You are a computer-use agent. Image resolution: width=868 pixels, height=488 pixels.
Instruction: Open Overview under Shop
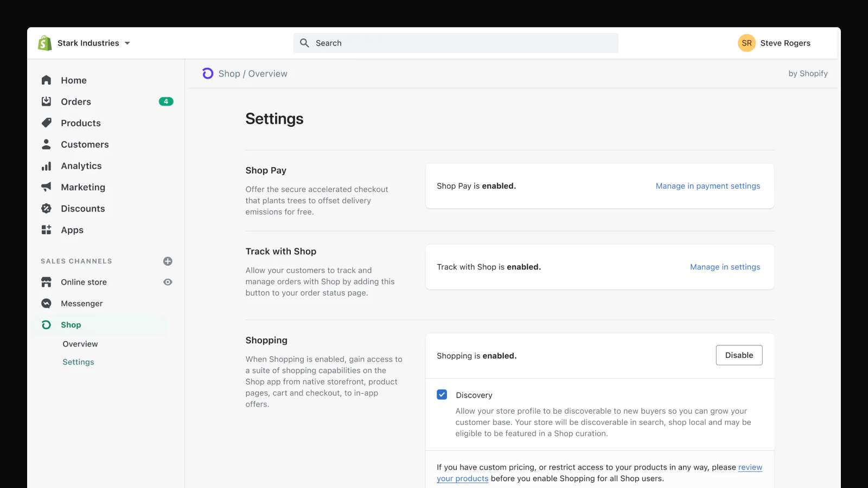[80, 344]
